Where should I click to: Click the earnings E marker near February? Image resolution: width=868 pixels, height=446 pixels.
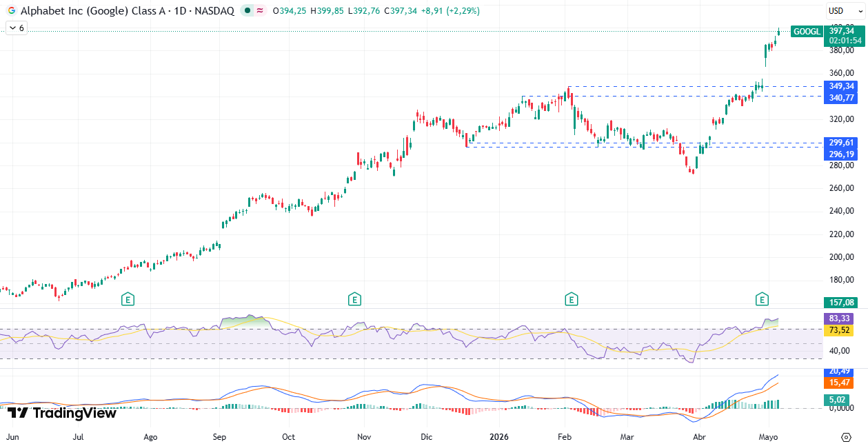coord(571,299)
